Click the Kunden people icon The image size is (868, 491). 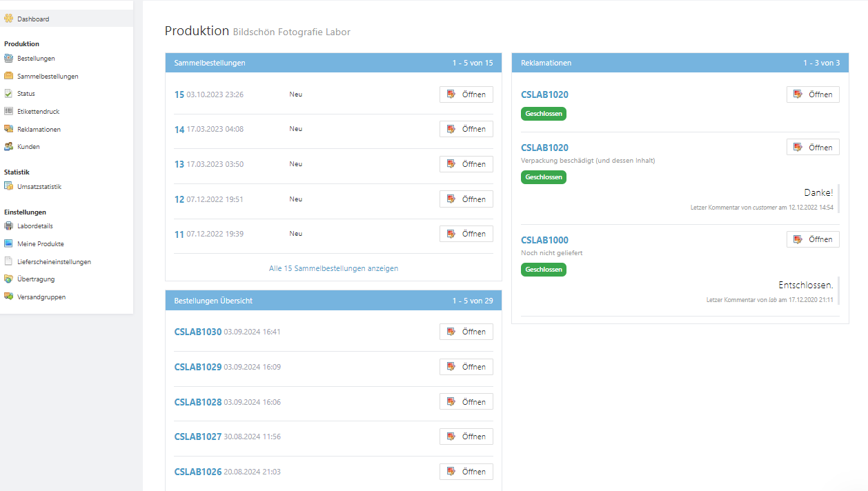pos(8,146)
